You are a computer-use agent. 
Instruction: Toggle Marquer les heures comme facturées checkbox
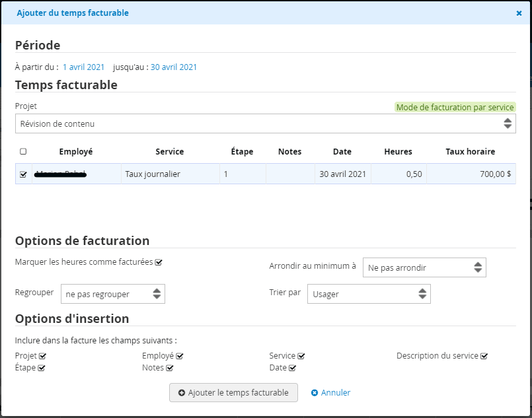coord(159,262)
